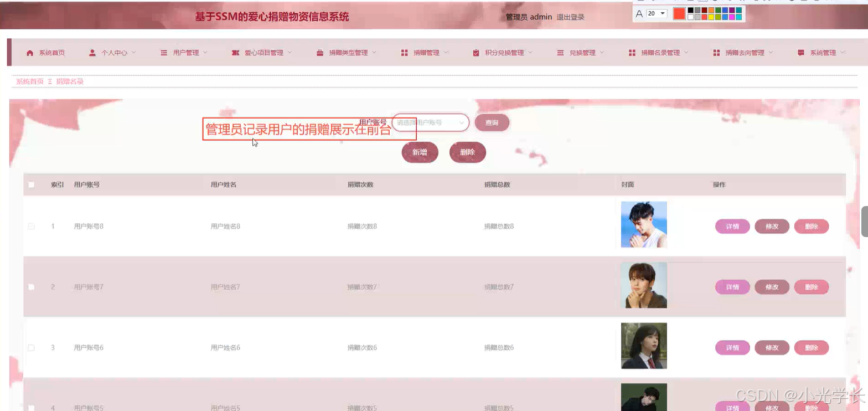
Task: Click the grid icon beside 捐赠管理
Action: click(x=404, y=53)
